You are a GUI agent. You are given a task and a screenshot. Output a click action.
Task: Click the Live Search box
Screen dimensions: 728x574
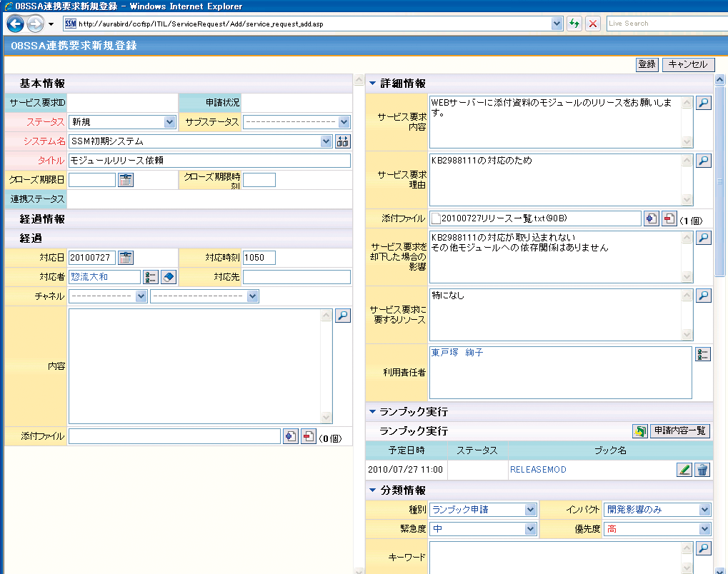click(x=667, y=24)
